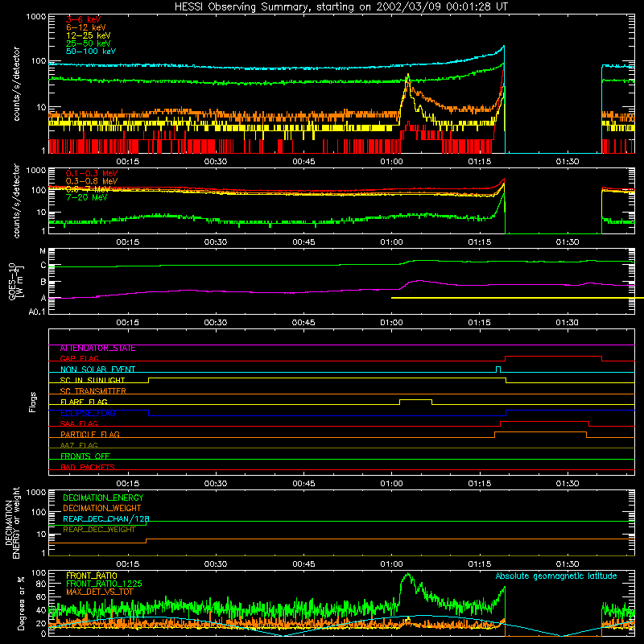Click the raised GAP_FLAG step segment
Viewport: 644px width, 644px height.
click(x=553, y=357)
